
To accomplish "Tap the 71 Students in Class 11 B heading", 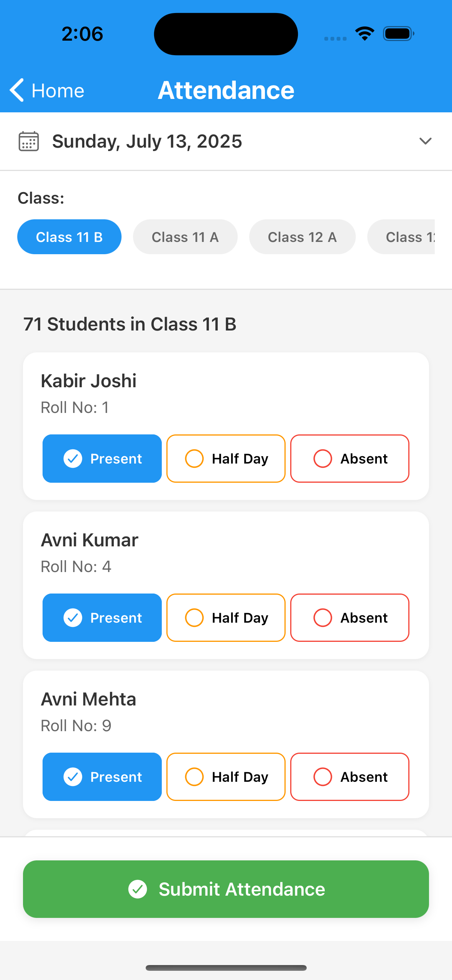I will 130,324.
